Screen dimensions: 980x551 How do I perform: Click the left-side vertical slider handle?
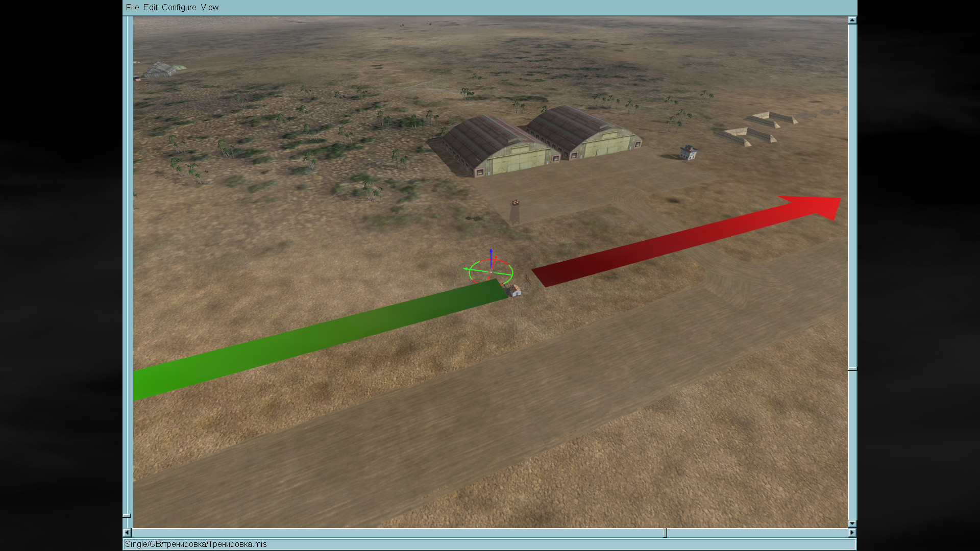click(127, 516)
